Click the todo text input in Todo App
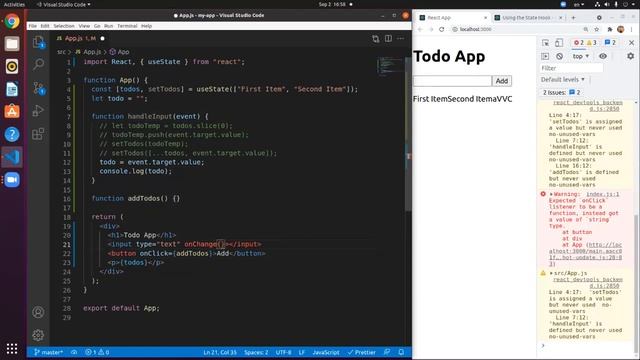Image resolution: width=640 pixels, height=360 pixels. [x=452, y=81]
